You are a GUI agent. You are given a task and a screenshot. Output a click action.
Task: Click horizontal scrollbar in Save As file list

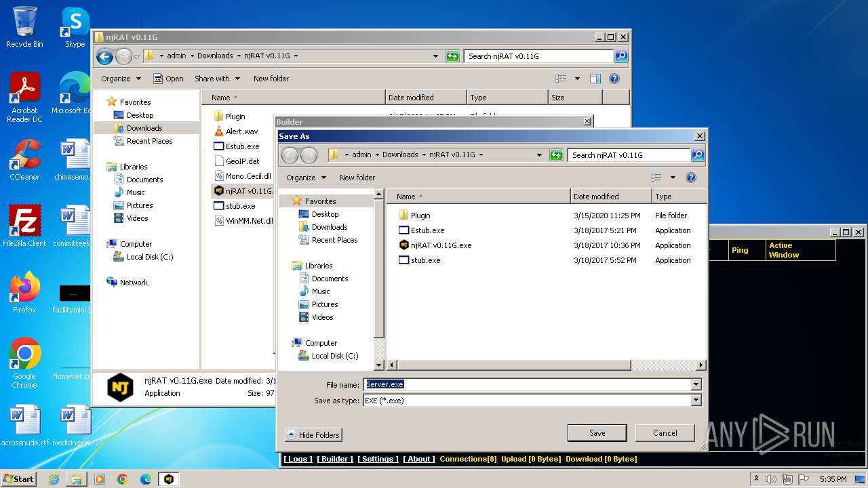(513, 365)
